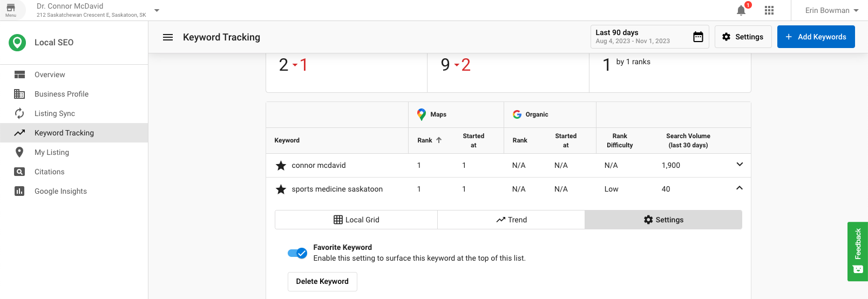Open the business account dropdown arrow
868x299 pixels.
pyautogui.click(x=157, y=10)
